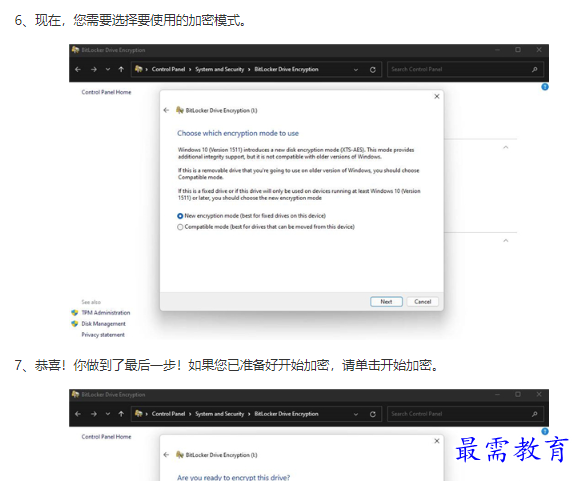Click BitLocker Drive Encryption breadcrumb in first window
The width and height of the screenshot is (577, 481).
click(x=286, y=69)
